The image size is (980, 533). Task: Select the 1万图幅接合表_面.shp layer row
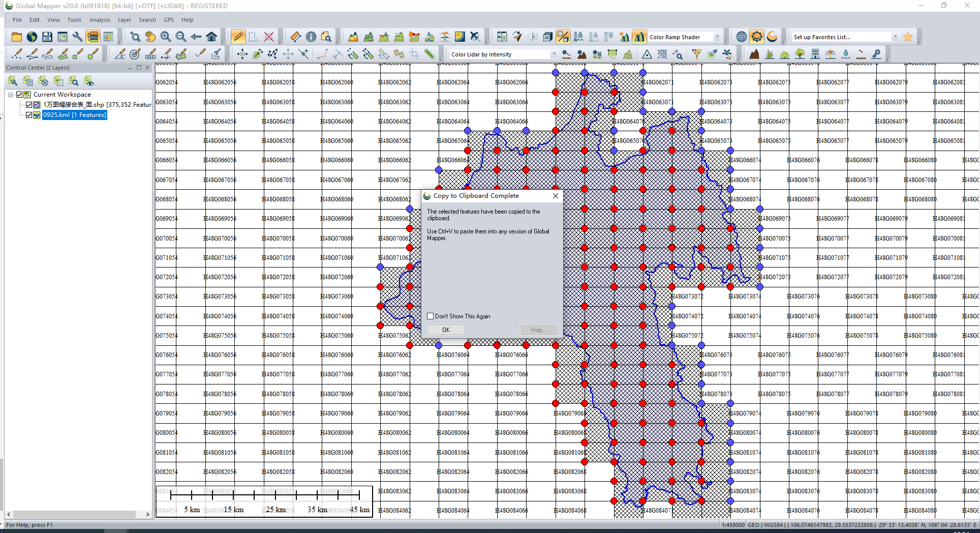[97, 105]
